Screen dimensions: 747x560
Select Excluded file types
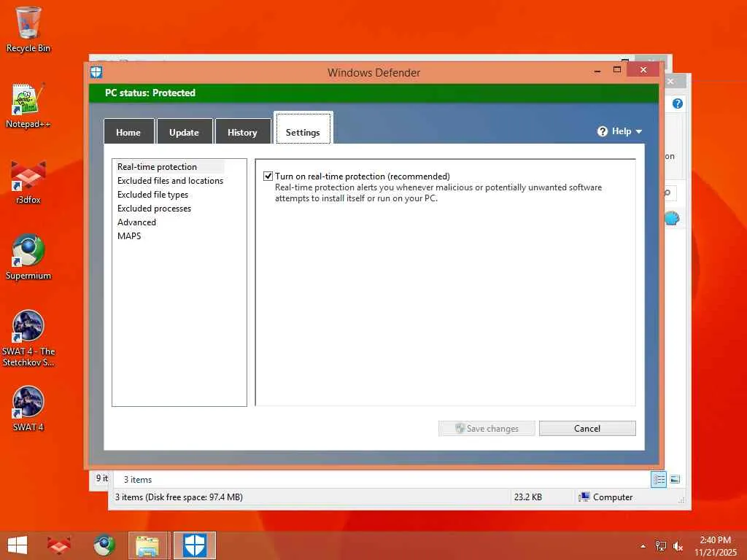click(153, 194)
